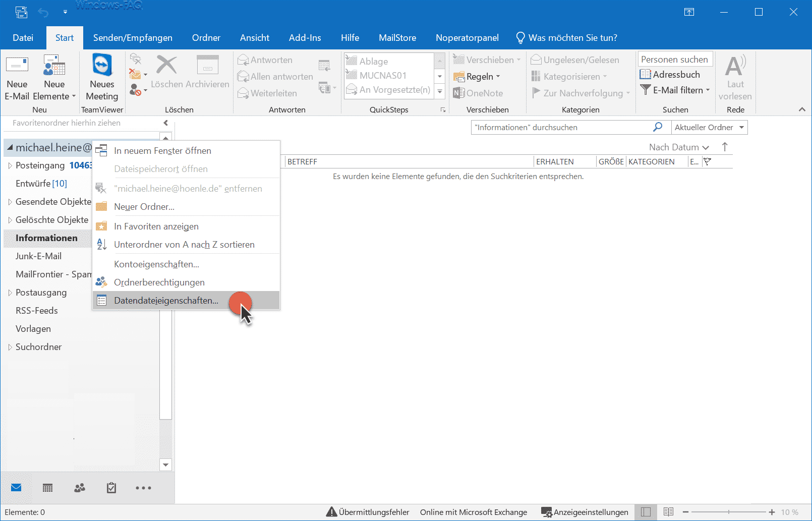Switch to reading view book icon
Screen dimensions: 812x521
point(669,512)
